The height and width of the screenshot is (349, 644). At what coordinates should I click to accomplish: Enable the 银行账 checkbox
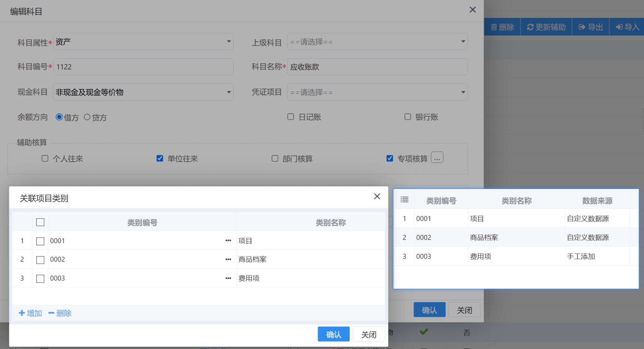point(408,117)
